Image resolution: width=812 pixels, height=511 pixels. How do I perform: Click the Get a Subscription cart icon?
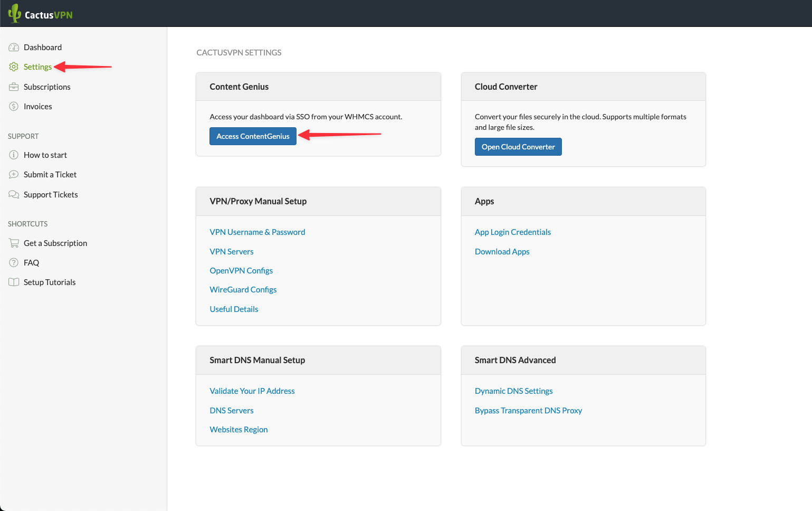pos(14,243)
